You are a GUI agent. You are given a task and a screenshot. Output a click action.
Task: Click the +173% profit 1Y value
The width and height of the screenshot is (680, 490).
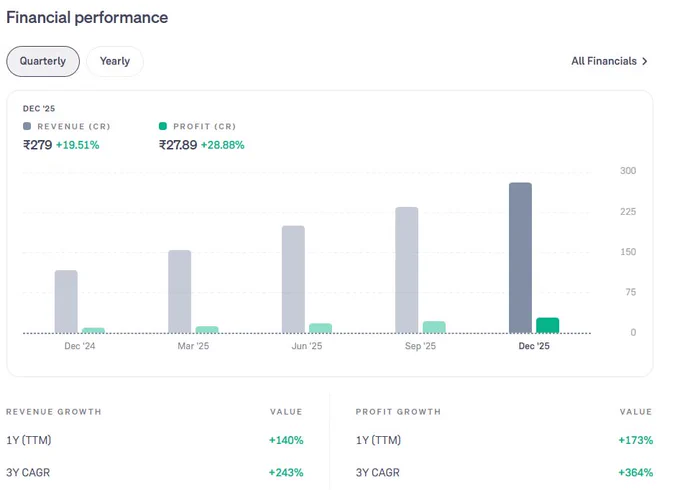click(635, 440)
